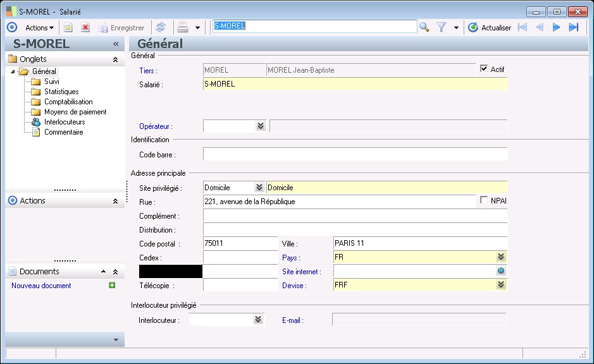Add a new document with green plus
Image resolution: width=594 pixels, height=364 pixels.
pyautogui.click(x=112, y=286)
